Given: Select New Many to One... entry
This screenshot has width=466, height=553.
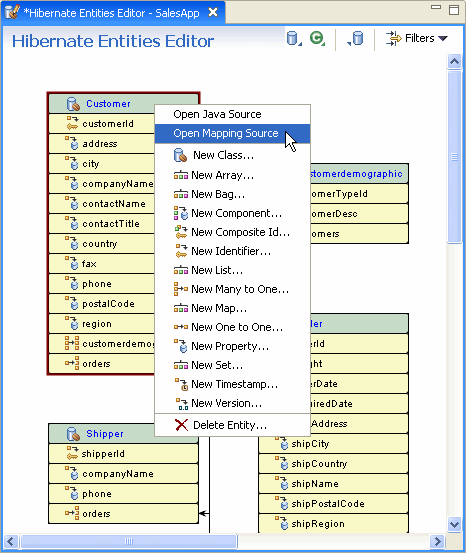Looking at the screenshot, I should coord(232,289).
